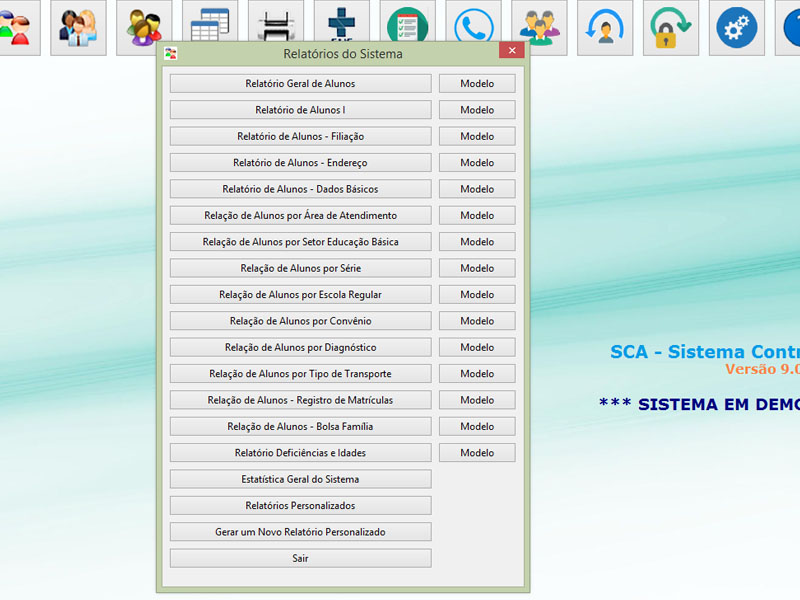Select Relação de Alunos por Série
The width and height of the screenshot is (800, 600).
tap(300, 268)
